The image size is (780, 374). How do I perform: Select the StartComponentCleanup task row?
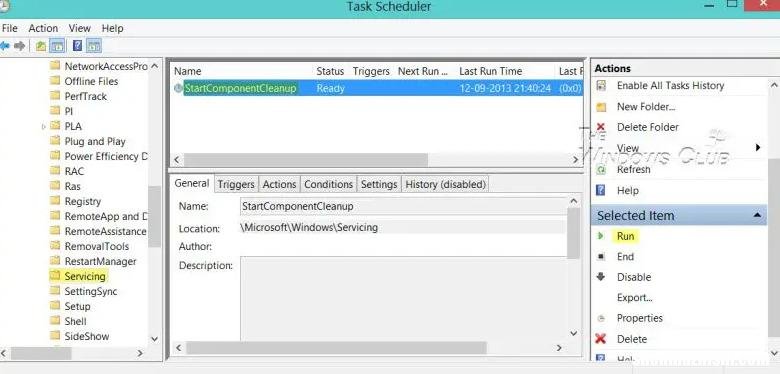tap(377, 88)
